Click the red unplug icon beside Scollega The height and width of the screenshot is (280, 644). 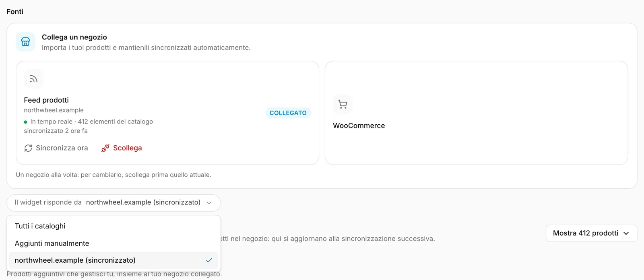[x=105, y=148]
